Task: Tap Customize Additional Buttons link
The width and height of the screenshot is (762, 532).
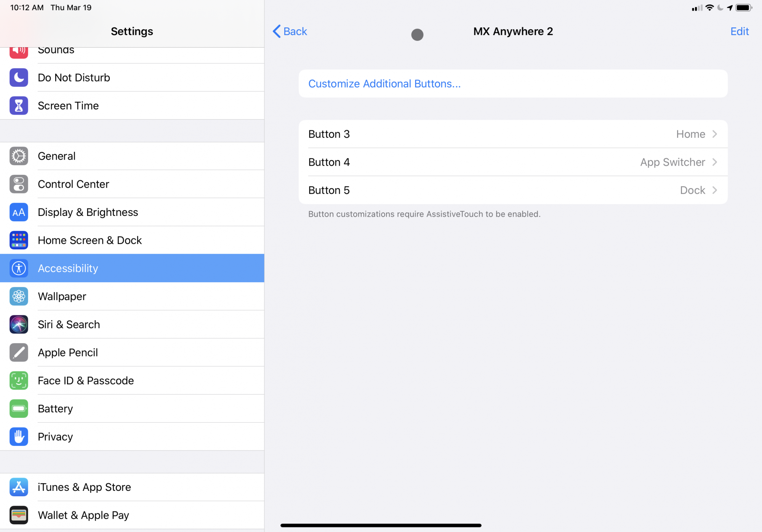Action: pos(384,84)
